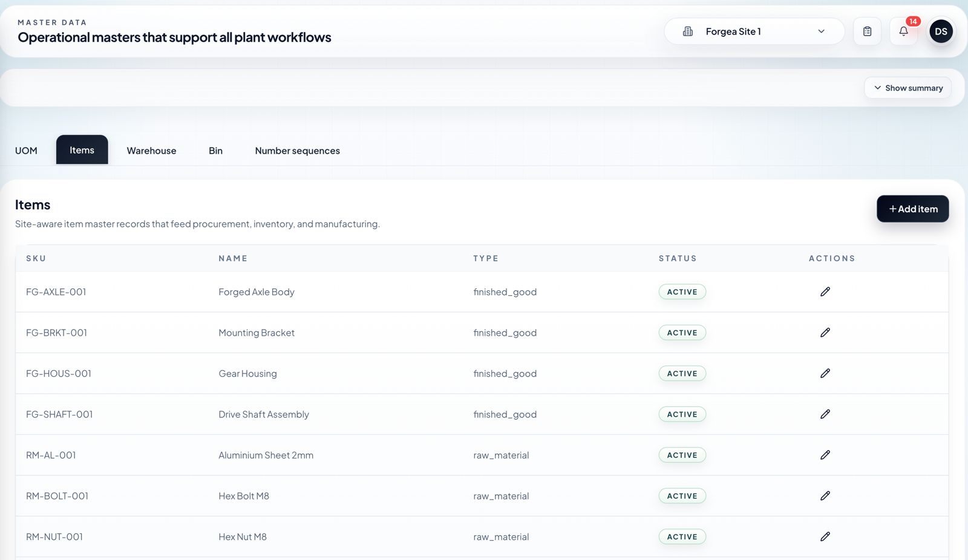Click ACTIVE badge for Hex Nut M8

pyautogui.click(x=682, y=536)
